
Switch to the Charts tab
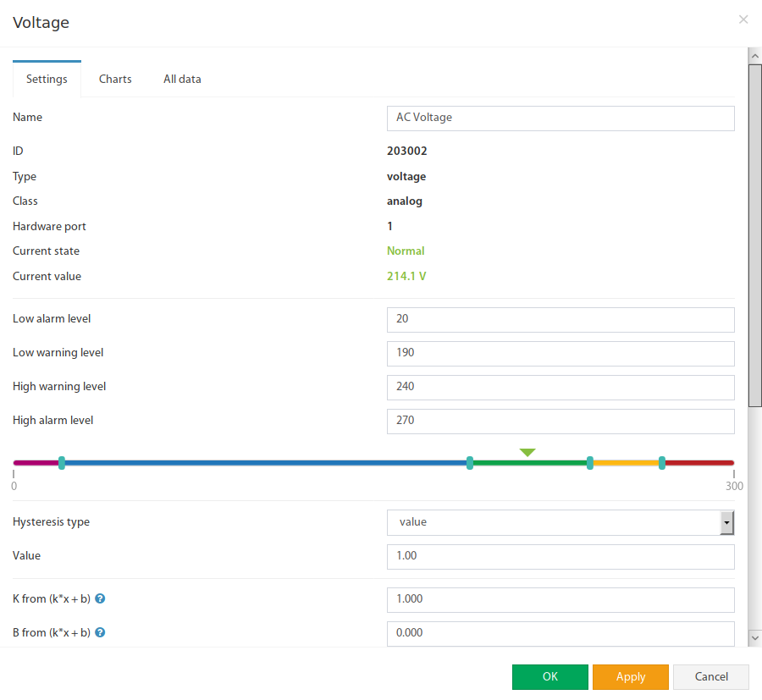(115, 80)
